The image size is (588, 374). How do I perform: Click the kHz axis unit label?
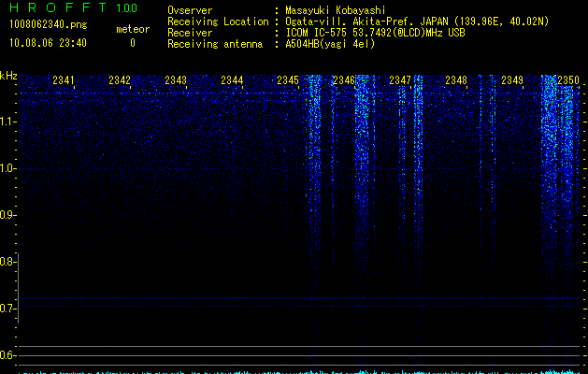(8, 76)
